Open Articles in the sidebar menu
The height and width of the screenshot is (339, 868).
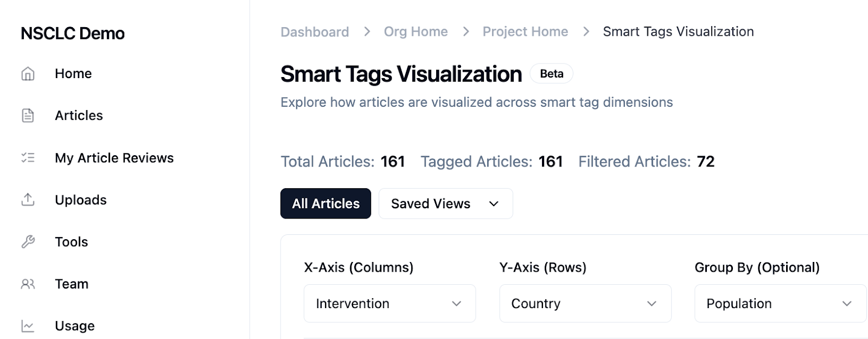79,116
